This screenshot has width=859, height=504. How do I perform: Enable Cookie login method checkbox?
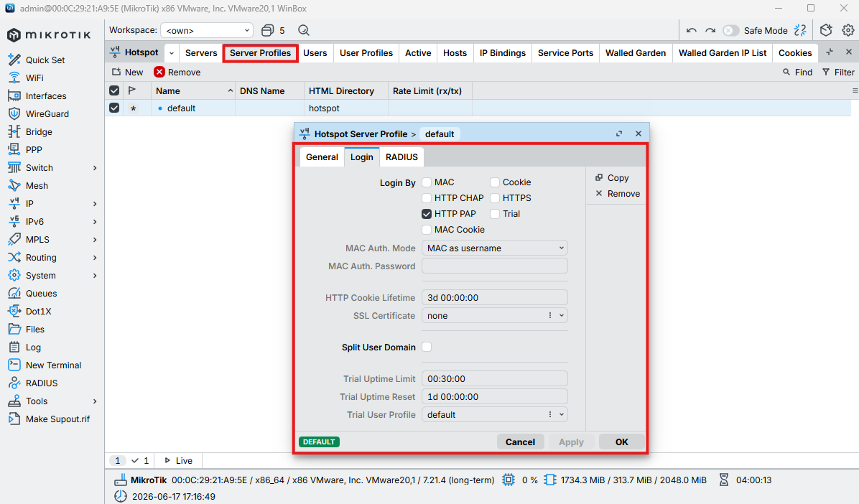point(495,182)
